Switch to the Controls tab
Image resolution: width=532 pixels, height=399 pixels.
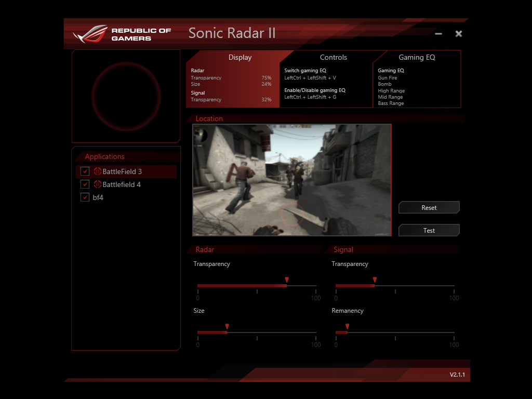click(333, 58)
